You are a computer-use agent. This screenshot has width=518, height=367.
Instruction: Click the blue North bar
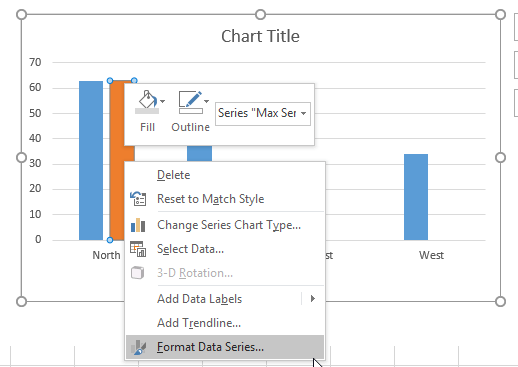pos(91,160)
